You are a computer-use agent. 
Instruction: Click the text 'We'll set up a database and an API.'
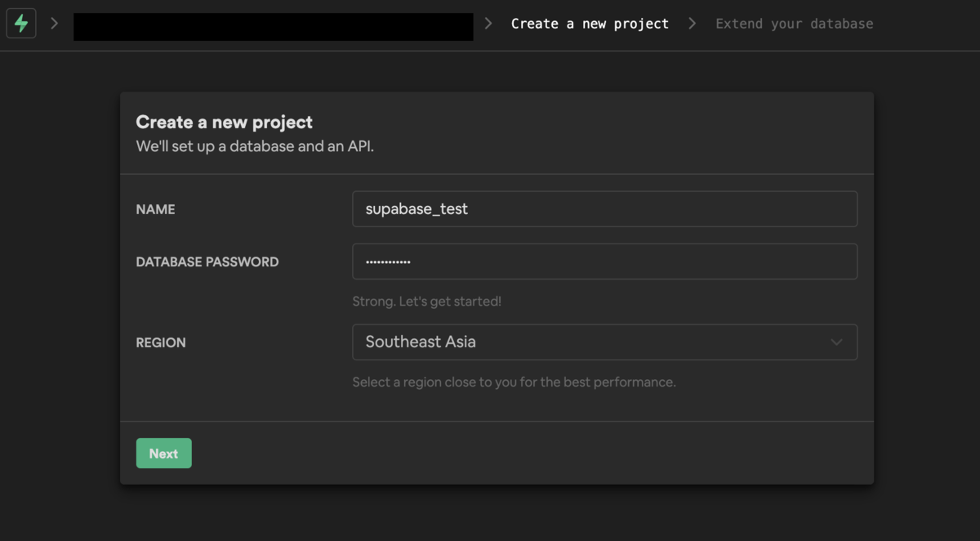point(255,147)
